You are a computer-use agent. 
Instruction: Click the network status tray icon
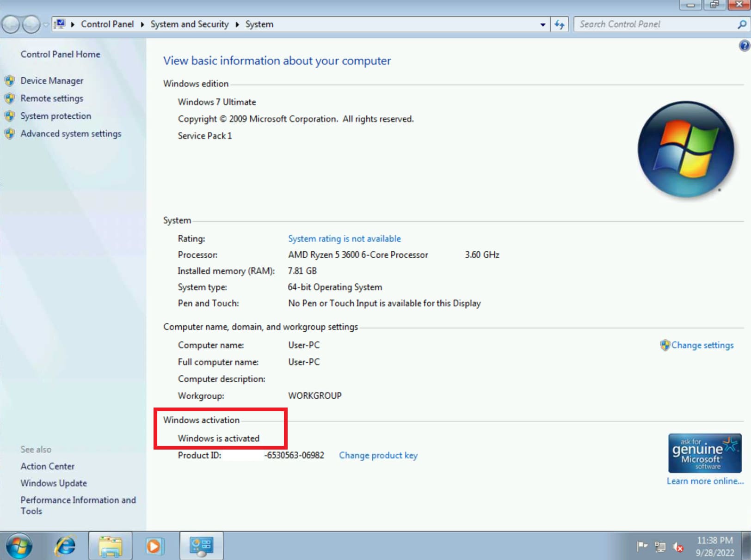click(x=660, y=547)
